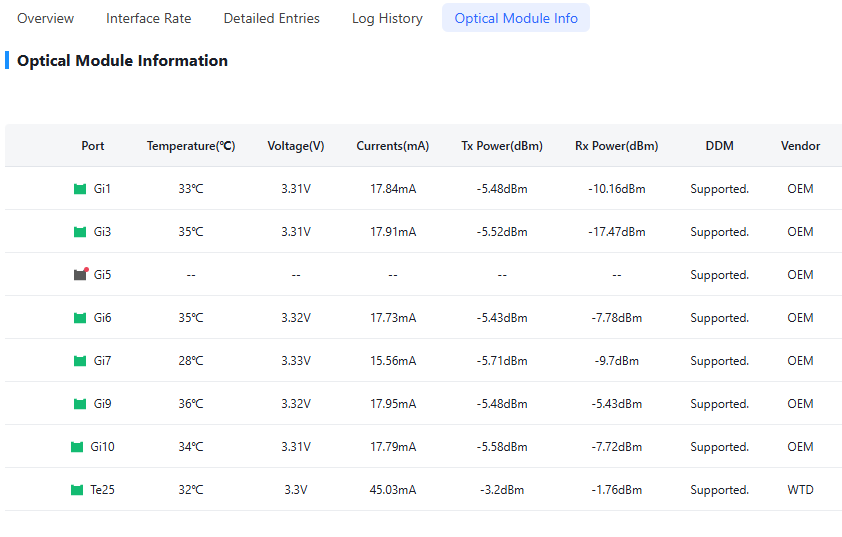Click the green port icon for Gi1
842x537 pixels.
(x=79, y=189)
